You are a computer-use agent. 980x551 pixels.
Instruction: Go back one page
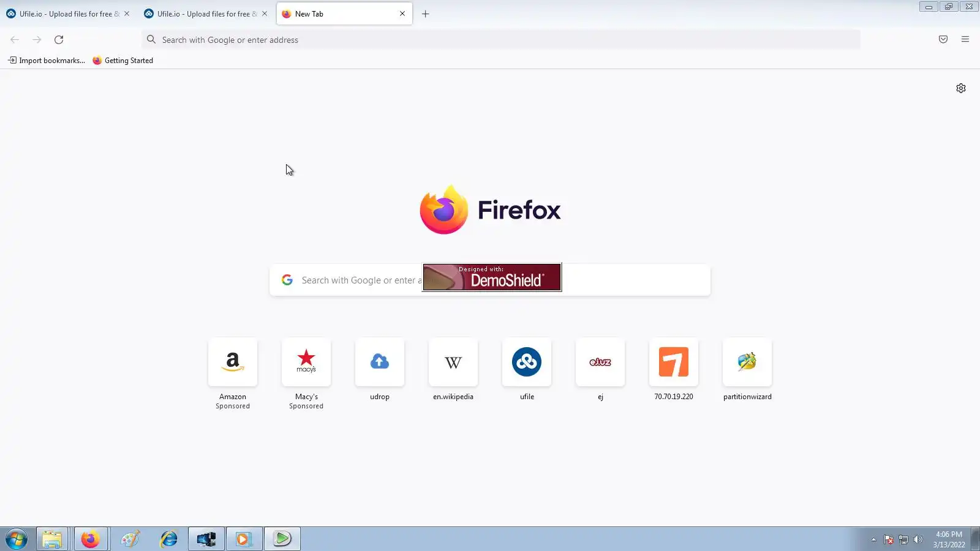pyautogui.click(x=15, y=39)
